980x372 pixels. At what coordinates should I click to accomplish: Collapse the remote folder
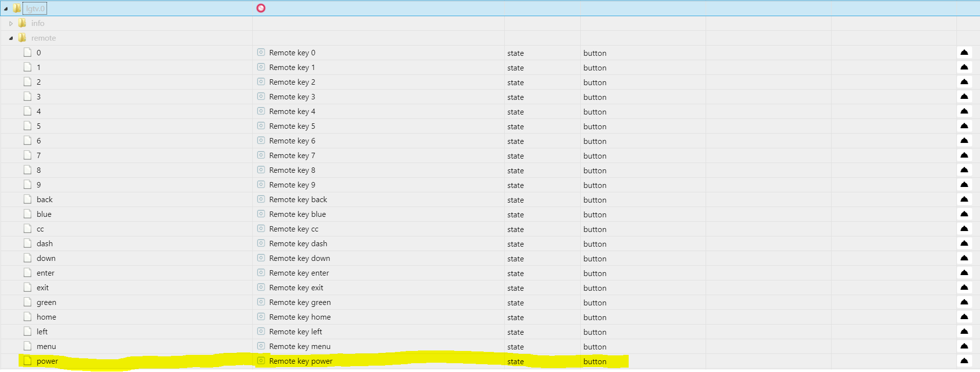[11, 38]
